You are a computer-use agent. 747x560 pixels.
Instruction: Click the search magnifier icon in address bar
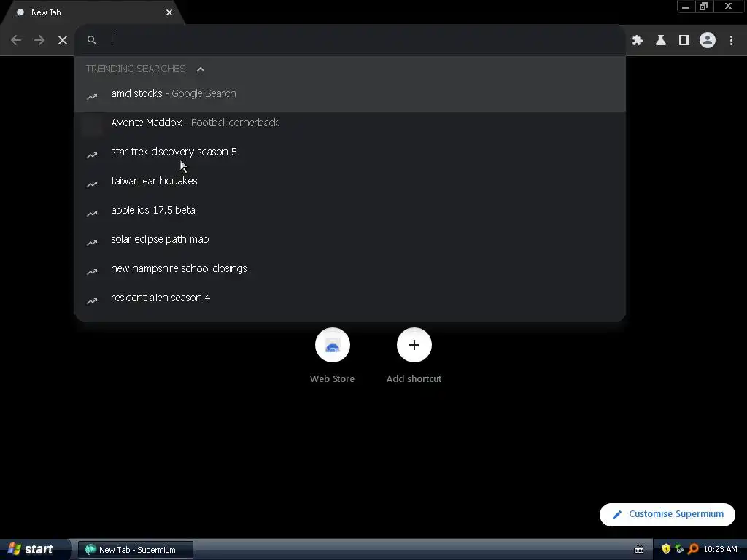pyautogui.click(x=91, y=40)
